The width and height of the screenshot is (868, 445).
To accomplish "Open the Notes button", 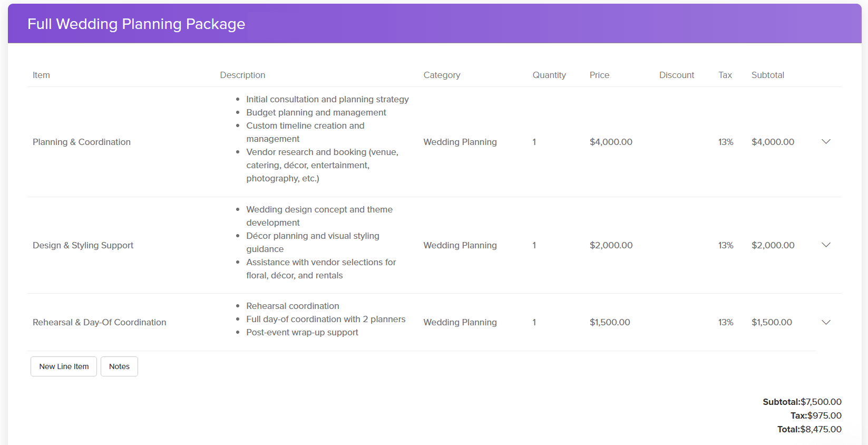I will pos(119,366).
